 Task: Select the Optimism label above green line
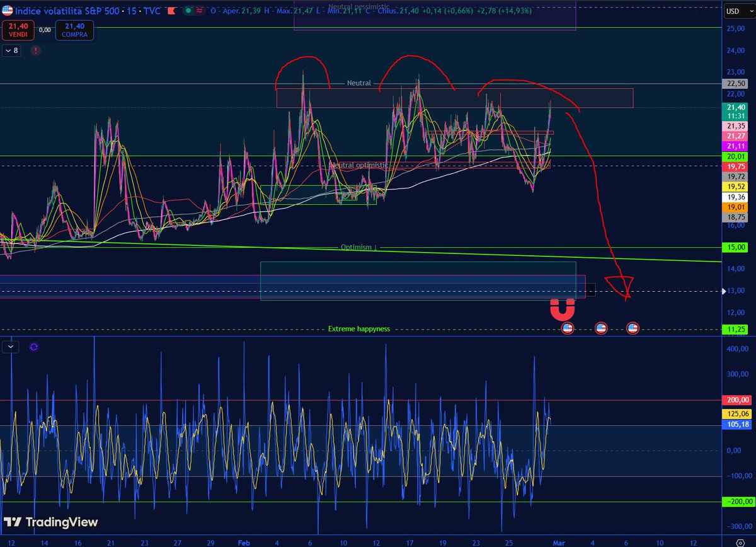pyautogui.click(x=359, y=248)
